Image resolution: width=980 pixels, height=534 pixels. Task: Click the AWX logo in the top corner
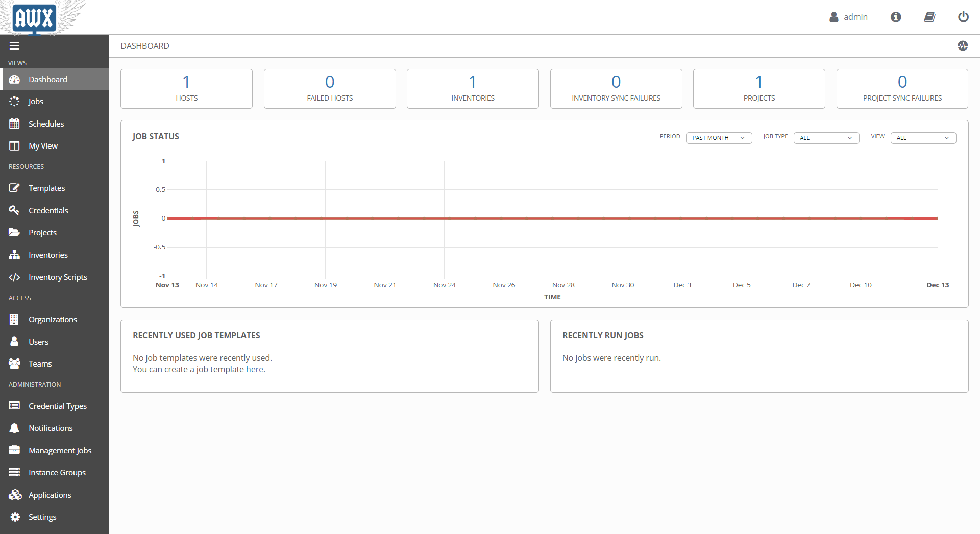(35, 18)
